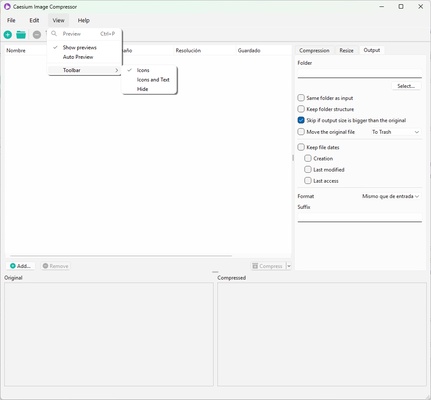Select the Output tab
431x400 pixels.
point(372,50)
